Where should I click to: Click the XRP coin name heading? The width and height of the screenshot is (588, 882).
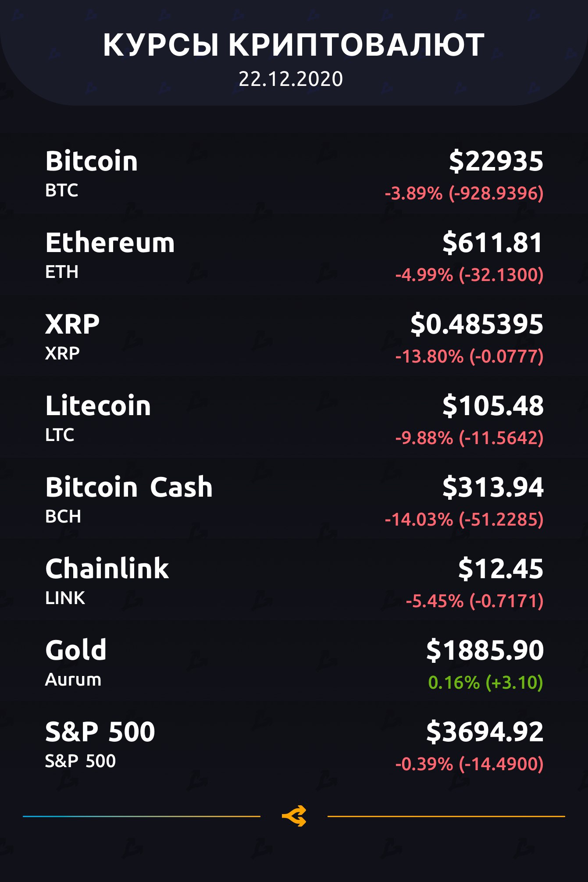(x=72, y=324)
